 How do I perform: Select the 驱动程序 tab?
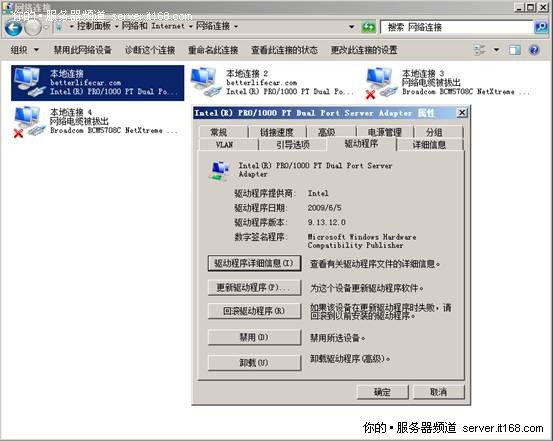(x=361, y=144)
